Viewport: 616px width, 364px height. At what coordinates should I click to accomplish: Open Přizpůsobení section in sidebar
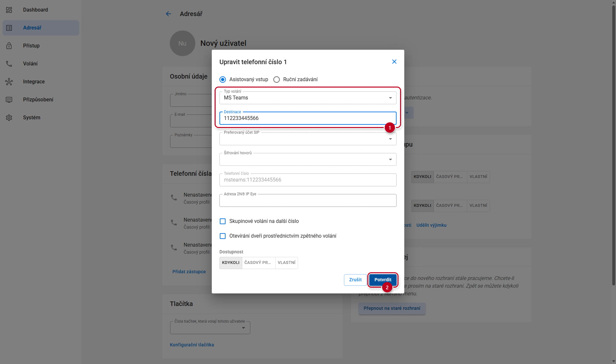click(x=41, y=100)
